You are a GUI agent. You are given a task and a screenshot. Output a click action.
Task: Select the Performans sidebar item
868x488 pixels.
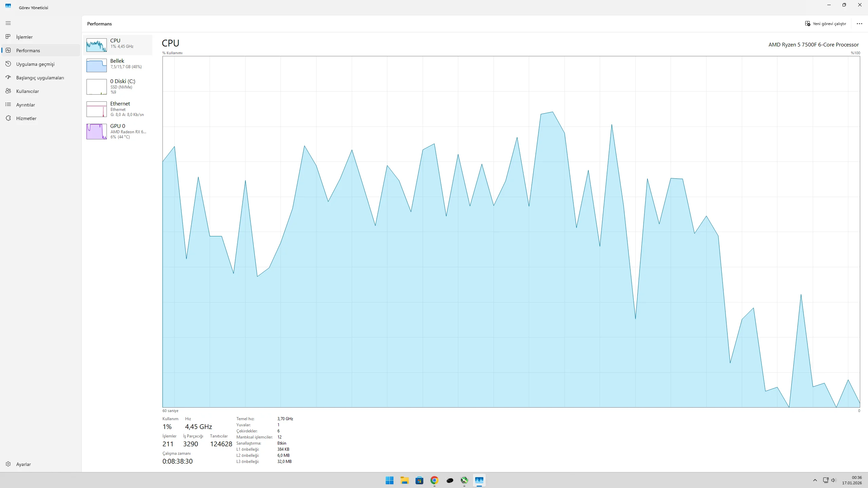coord(28,51)
